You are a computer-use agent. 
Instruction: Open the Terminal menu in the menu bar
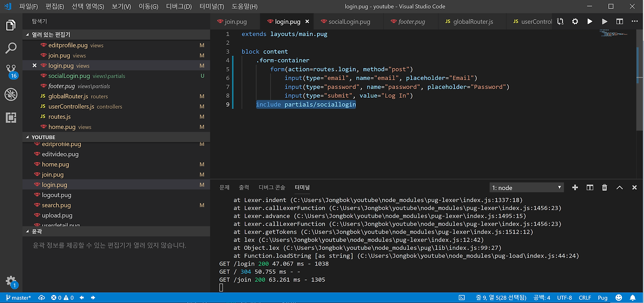211,7
